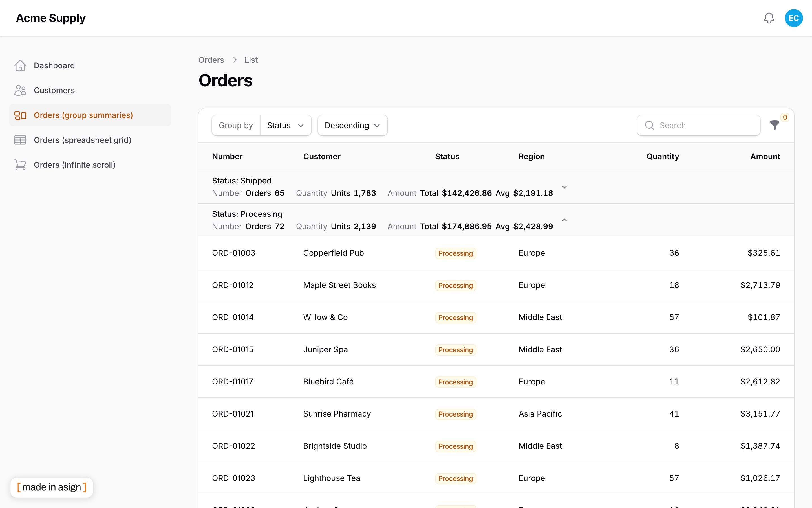The height and width of the screenshot is (508, 812).
Task: Click the List breadcrumb
Action: point(251,60)
